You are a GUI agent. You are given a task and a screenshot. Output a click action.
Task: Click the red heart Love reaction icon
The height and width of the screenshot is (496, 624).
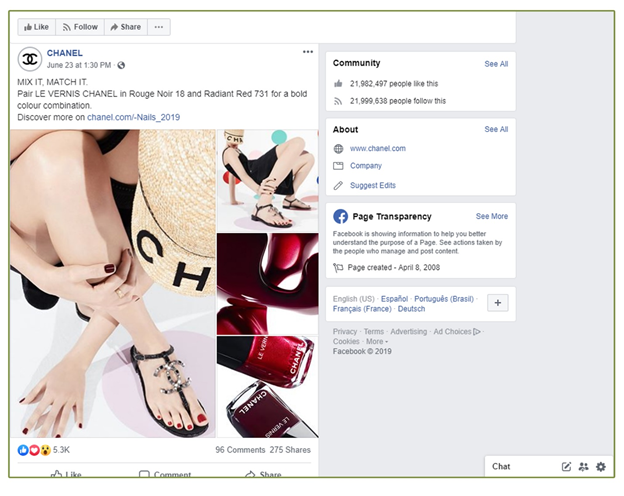click(34, 450)
